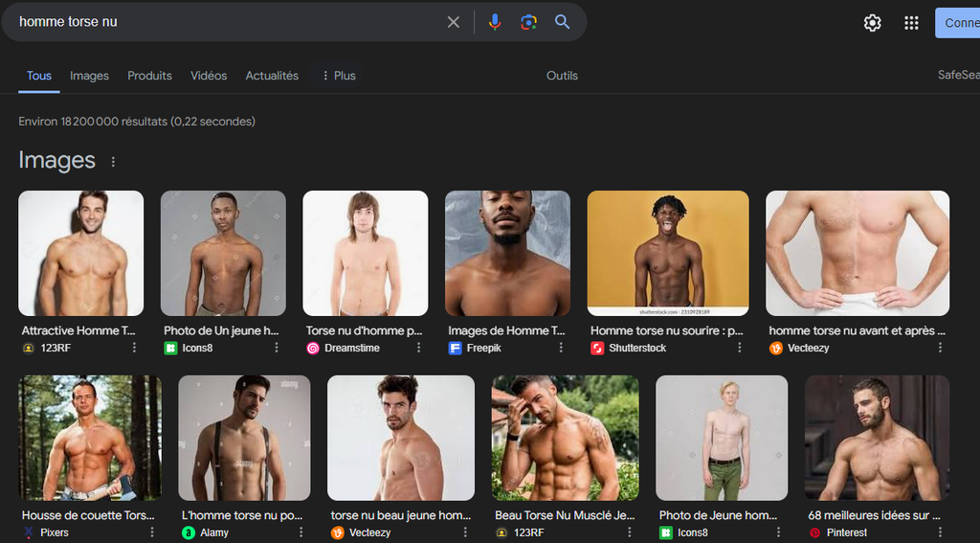Open the settings gear icon
Screen dimensions: 980x543
point(872,23)
